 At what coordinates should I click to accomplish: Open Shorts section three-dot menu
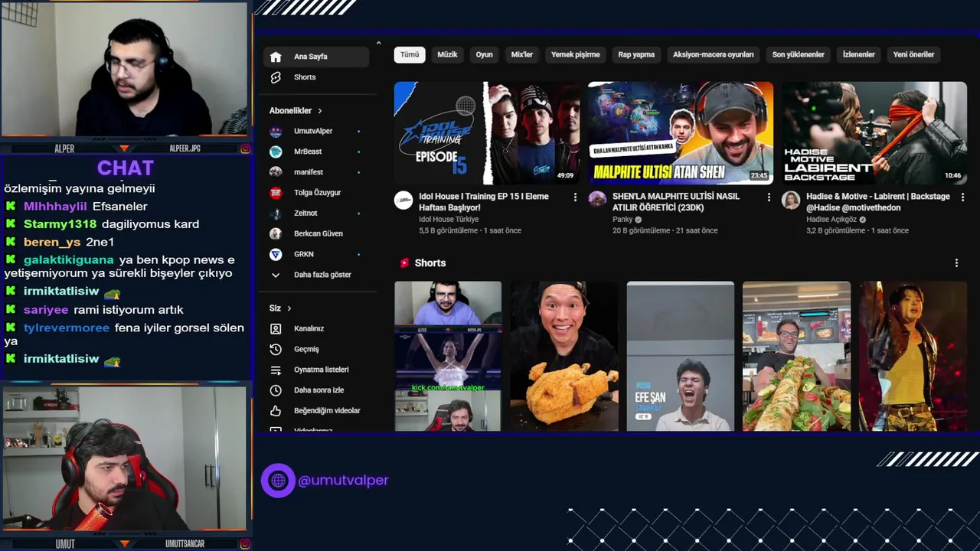956,263
